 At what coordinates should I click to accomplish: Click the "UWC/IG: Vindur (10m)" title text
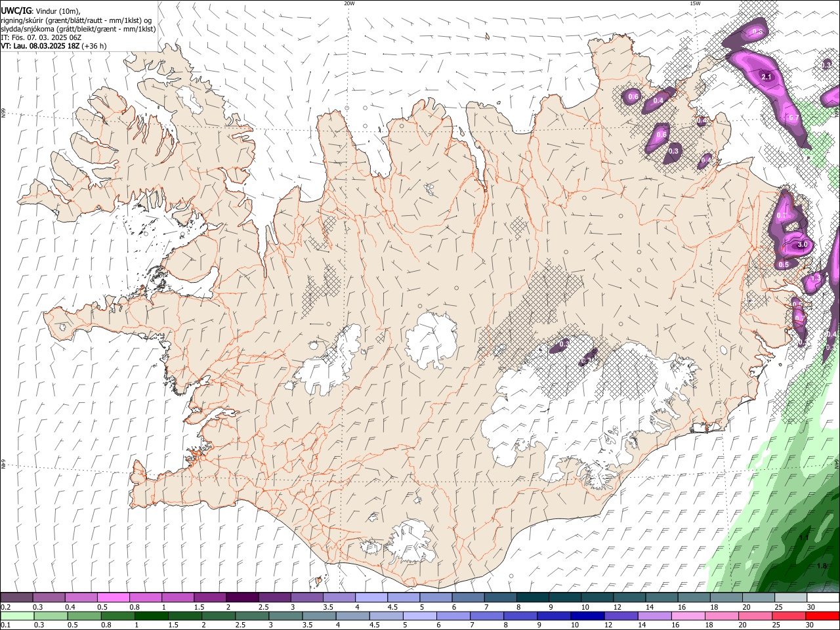[41, 11]
